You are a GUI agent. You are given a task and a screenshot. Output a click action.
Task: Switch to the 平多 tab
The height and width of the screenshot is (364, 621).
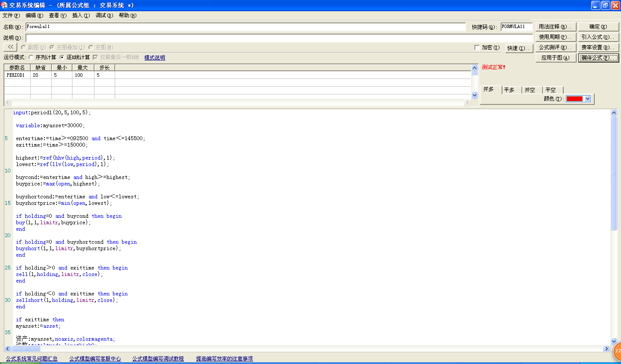click(x=511, y=90)
